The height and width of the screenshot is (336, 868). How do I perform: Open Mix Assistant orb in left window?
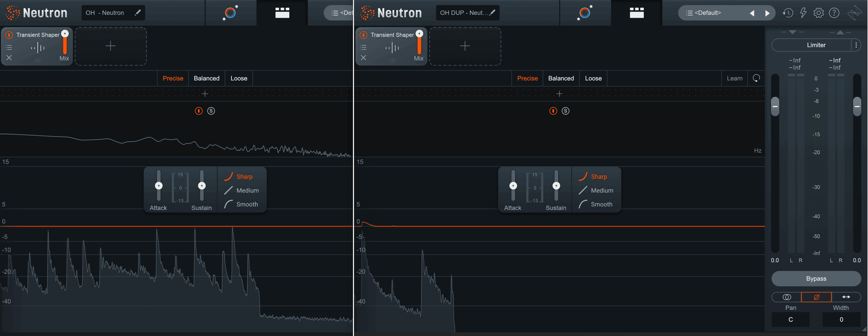click(230, 13)
